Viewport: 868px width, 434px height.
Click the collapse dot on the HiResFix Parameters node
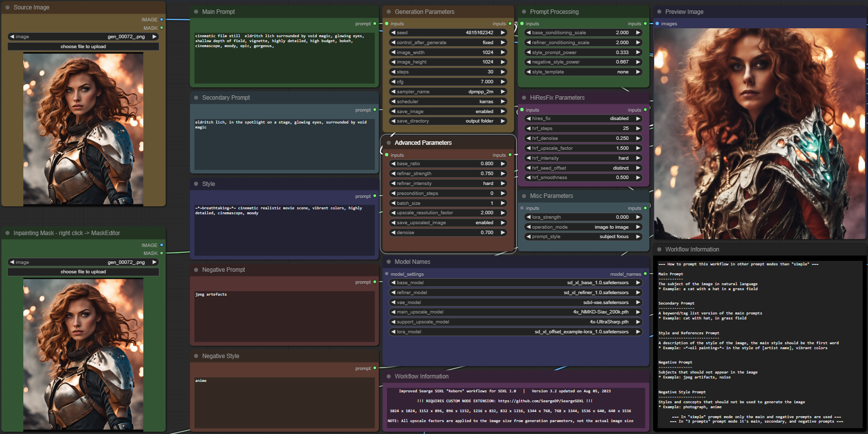coord(524,98)
